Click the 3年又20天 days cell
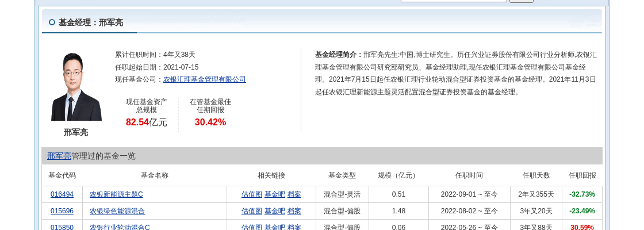644x230 pixels. pos(536,211)
